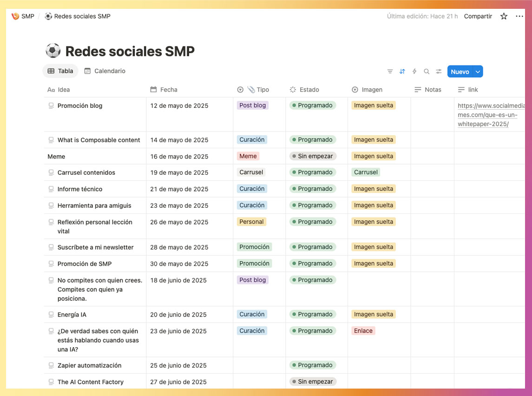Switch to the Calendario view tab
Viewport: 532px width, 396px height.
[105, 71]
